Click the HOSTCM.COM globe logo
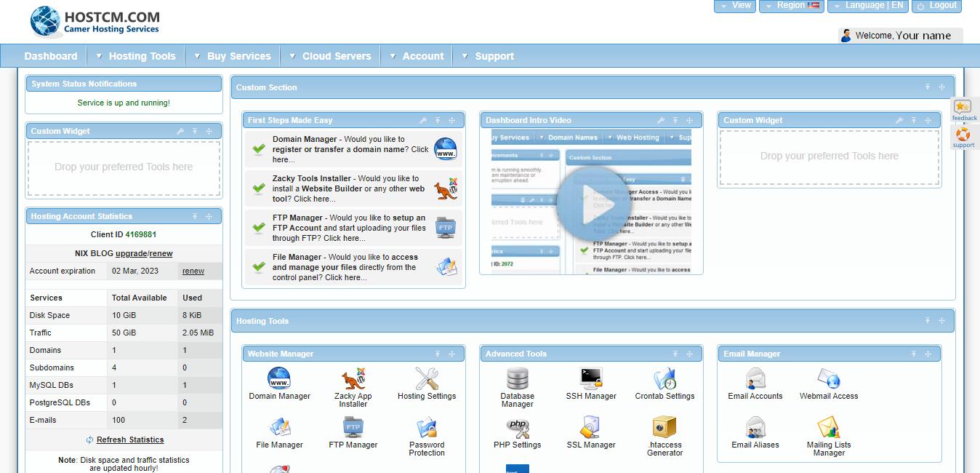 pos(46,21)
